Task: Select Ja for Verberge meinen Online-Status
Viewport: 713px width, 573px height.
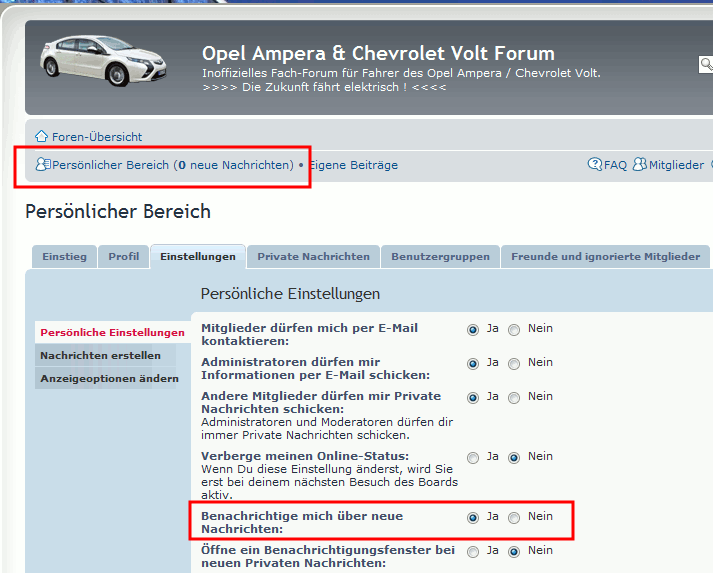Action: (473, 457)
